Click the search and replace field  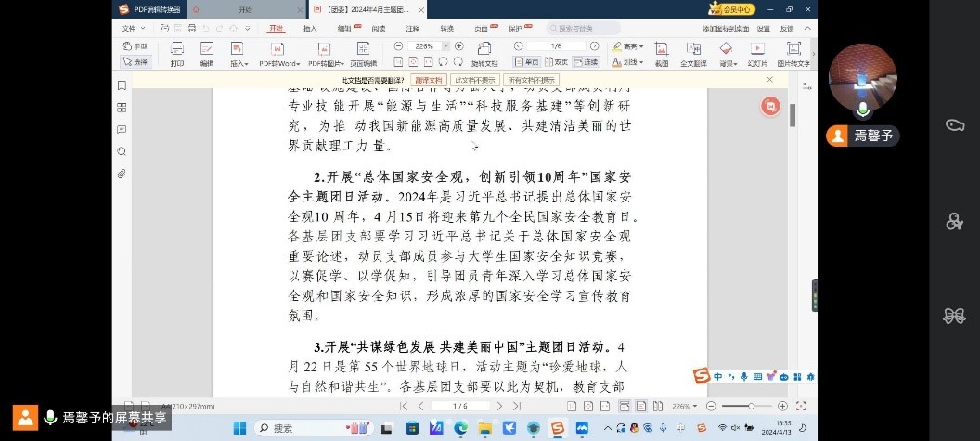tap(583, 28)
